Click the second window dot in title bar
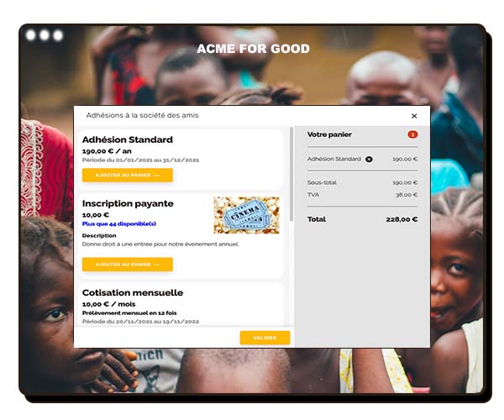 pos(45,35)
